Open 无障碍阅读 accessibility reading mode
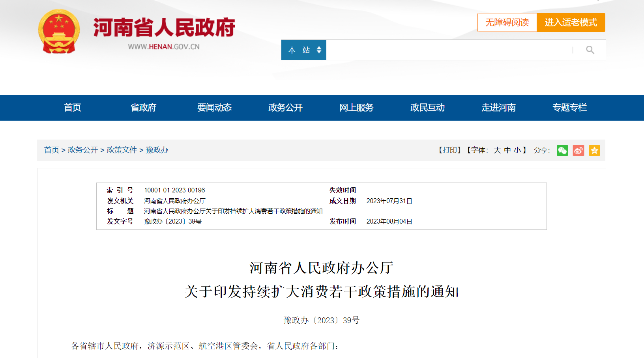The image size is (644, 358). click(507, 22)
